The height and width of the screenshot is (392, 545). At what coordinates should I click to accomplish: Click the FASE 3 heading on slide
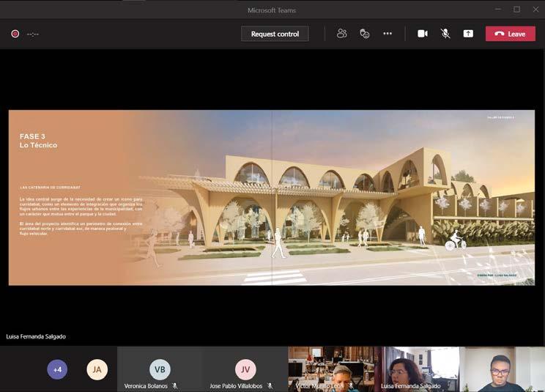point(32,136)
